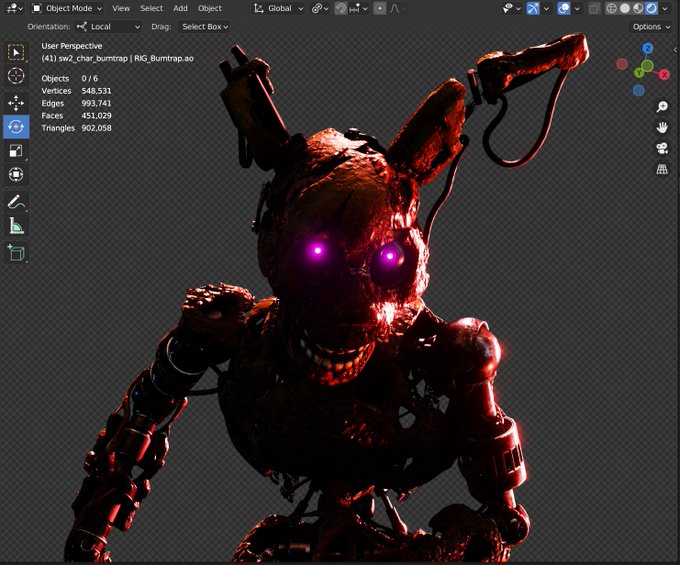Open the snapping options dropdown

pyautogui.click(x=358, y=8)
